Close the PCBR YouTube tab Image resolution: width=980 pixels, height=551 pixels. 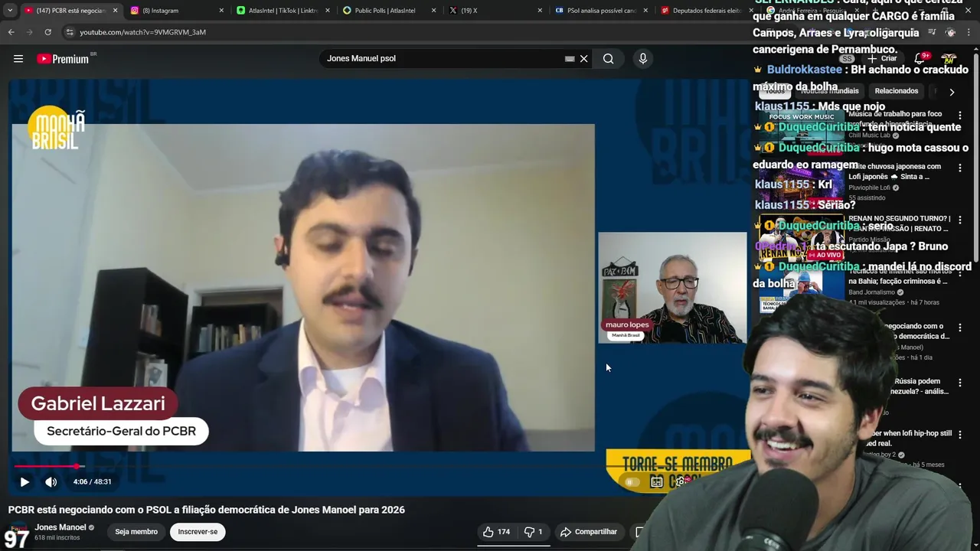116,11
